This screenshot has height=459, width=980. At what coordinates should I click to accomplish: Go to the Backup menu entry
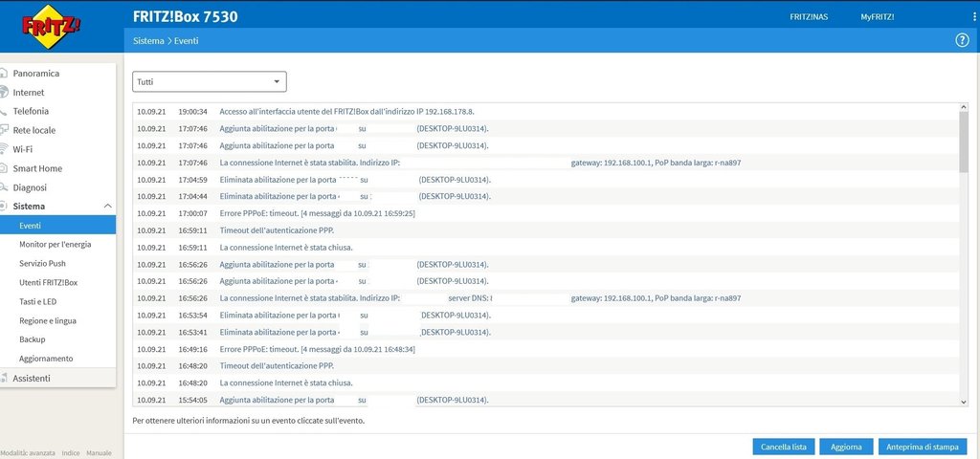click(33, 339)
